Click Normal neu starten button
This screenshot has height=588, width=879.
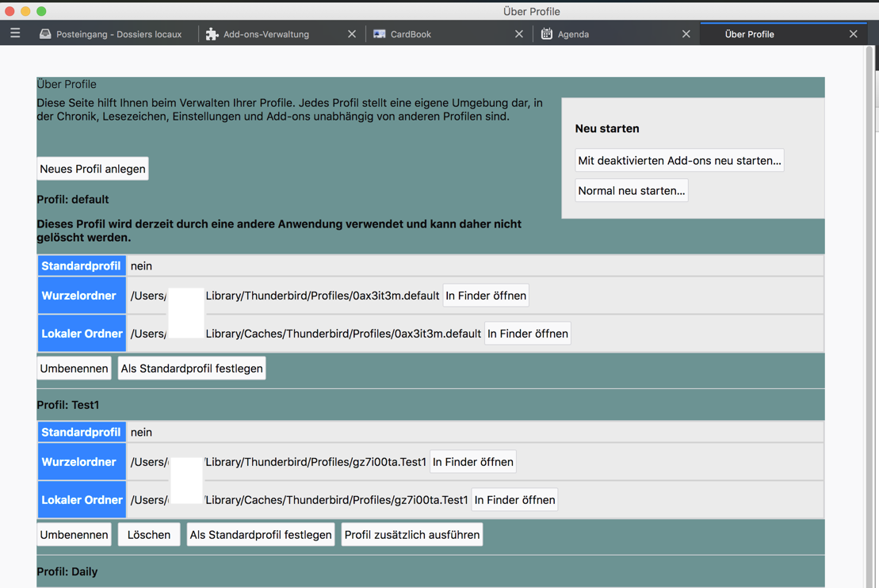631,191
